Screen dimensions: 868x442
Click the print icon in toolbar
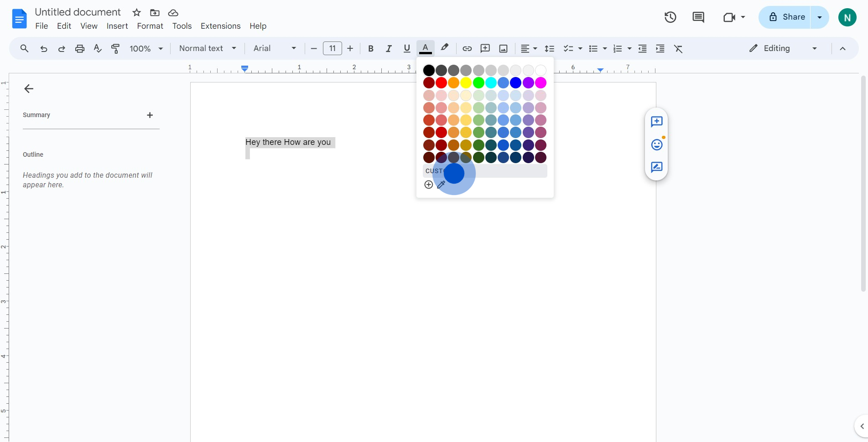[80, 49]
